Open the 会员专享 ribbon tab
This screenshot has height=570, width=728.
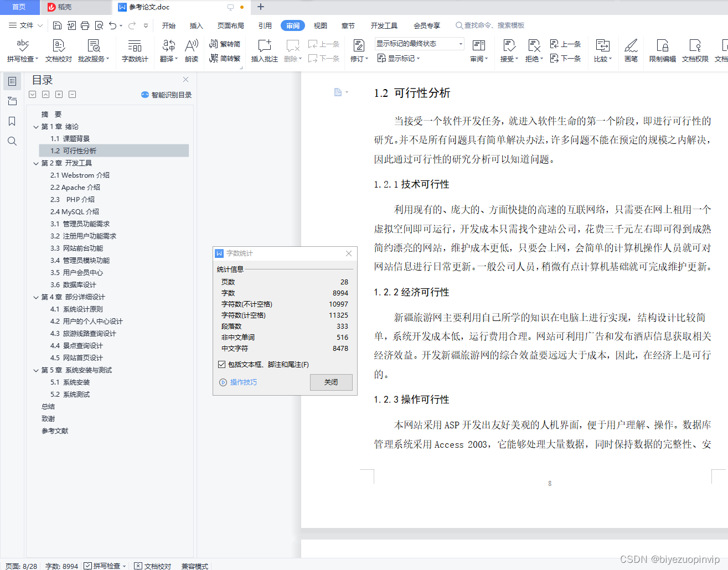pos(427,25)
